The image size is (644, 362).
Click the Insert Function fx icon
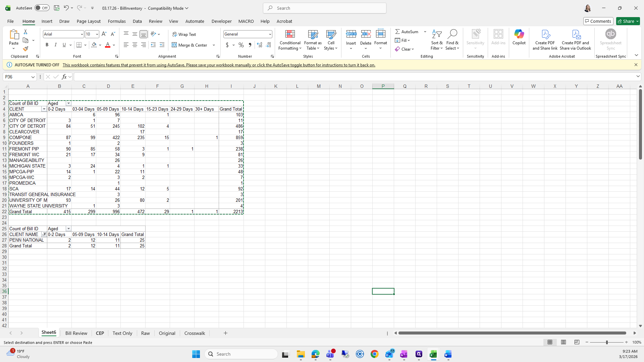point(64,77)
